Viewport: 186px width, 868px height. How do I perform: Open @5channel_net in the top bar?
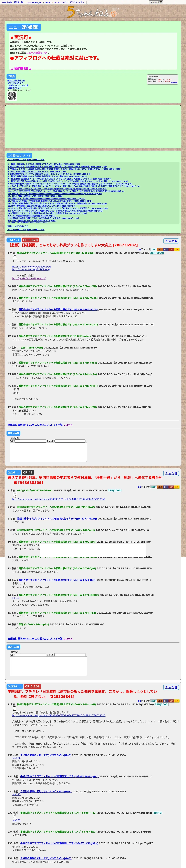[35, 2]
